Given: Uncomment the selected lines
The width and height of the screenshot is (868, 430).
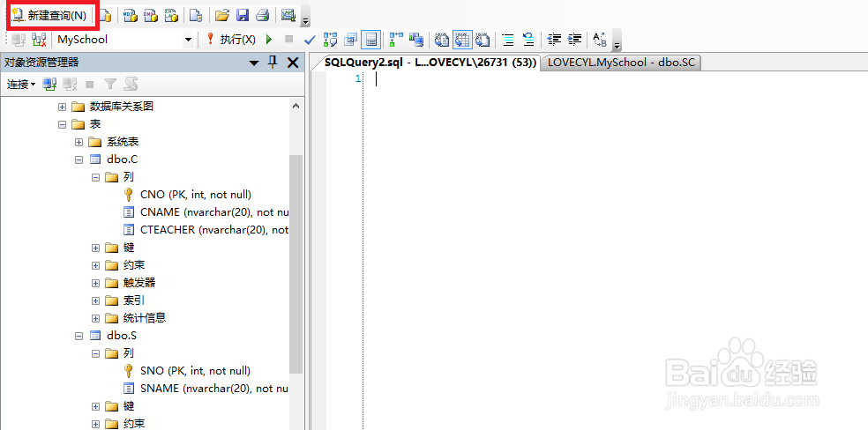Looking at the screenshot, I should (528, 40).
